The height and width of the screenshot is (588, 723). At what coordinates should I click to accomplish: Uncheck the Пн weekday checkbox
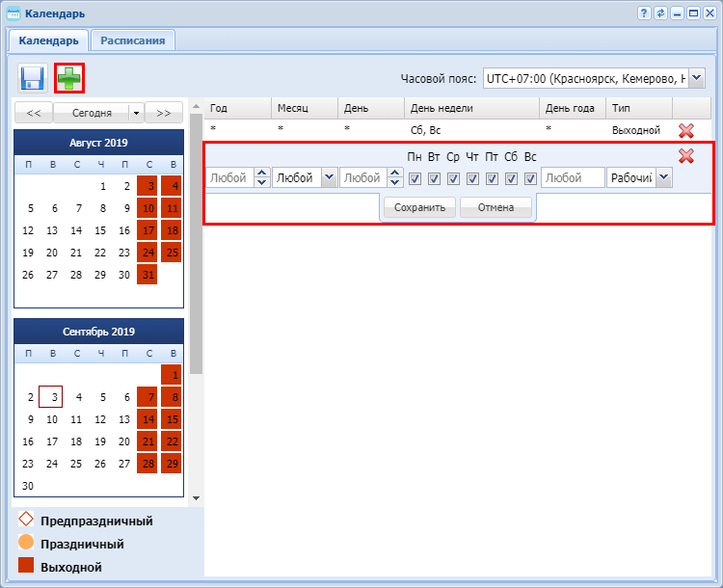coord(415,178)
